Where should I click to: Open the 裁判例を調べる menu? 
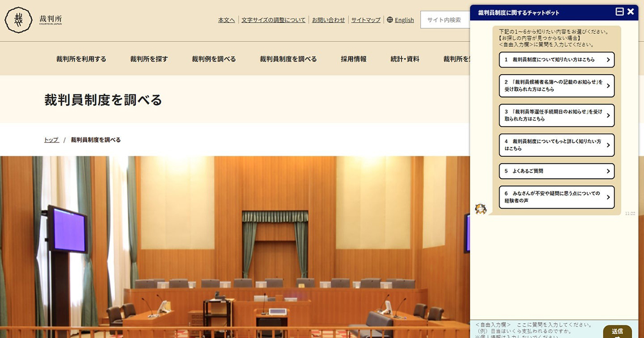coord(214,59)
